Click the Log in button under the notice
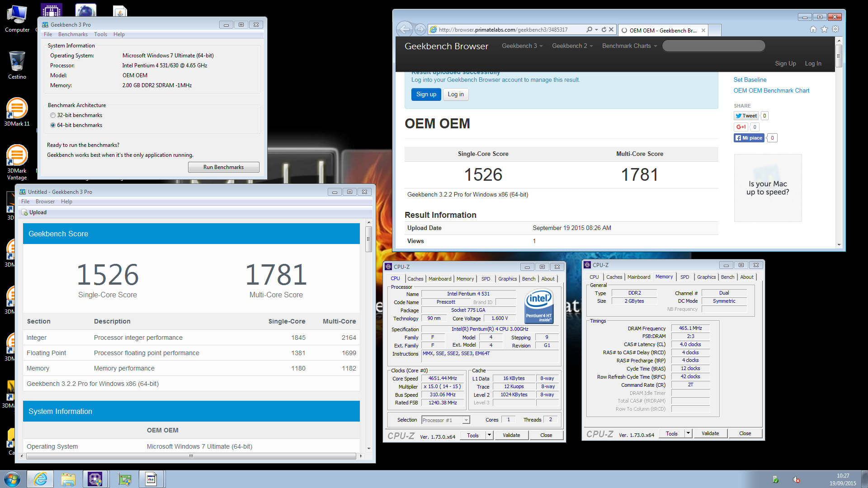 tap(456, 94)
